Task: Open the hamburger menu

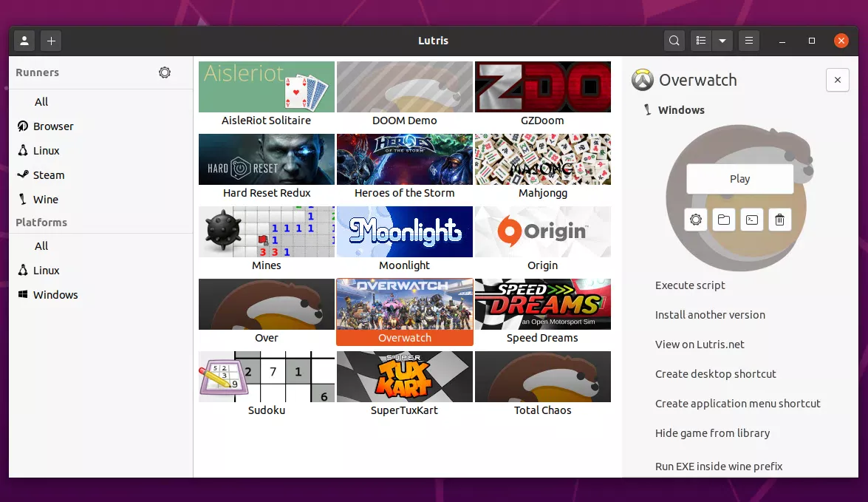Action: (x=749, y=41)
